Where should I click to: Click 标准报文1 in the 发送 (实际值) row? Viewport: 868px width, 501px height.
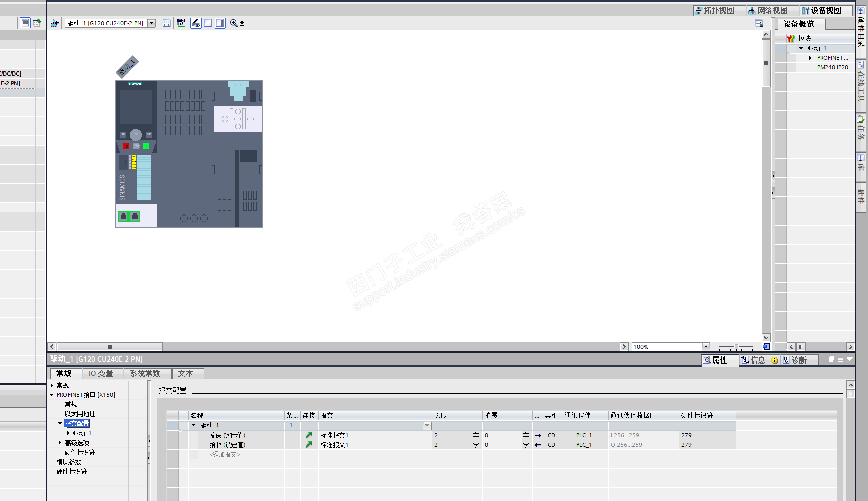[x=335, y=435]
